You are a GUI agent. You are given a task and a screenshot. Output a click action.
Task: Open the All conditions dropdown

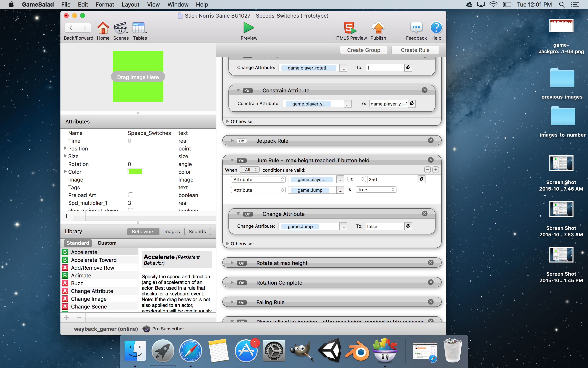(x=249, y=170)
